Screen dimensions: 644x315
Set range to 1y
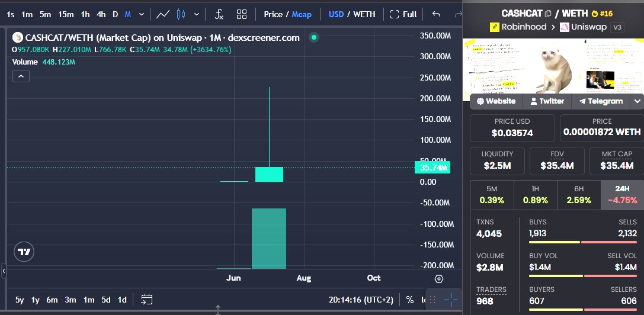point(36,300)
